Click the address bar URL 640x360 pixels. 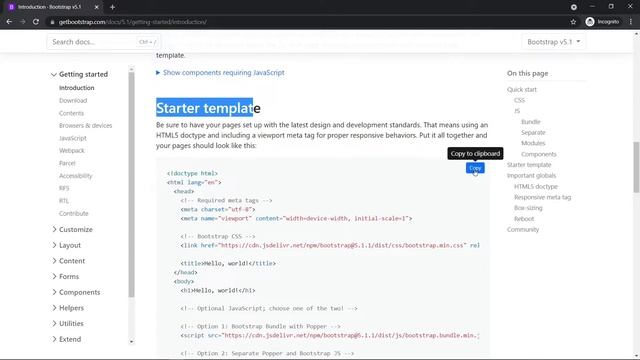(133, 22)
